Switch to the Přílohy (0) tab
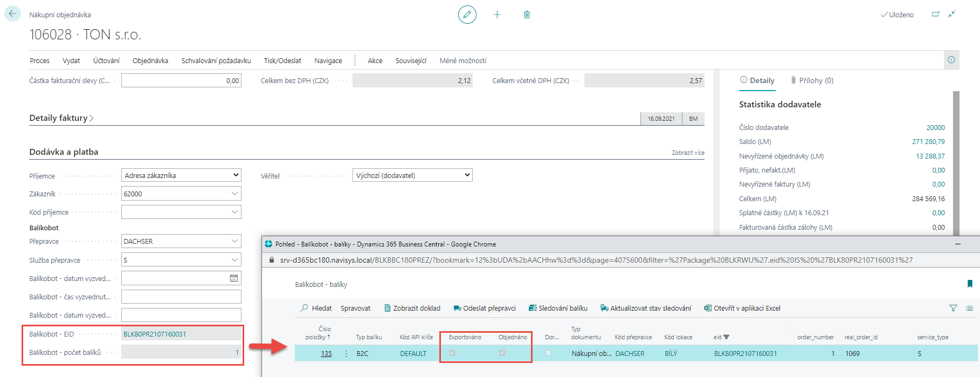Viewport: 980px width, 377px height. 812,80
